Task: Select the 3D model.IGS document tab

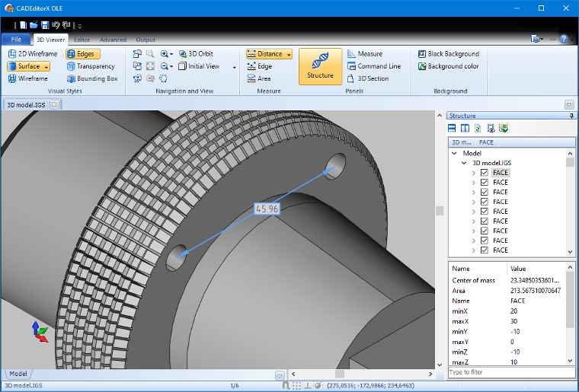Action: coord(26,105)
